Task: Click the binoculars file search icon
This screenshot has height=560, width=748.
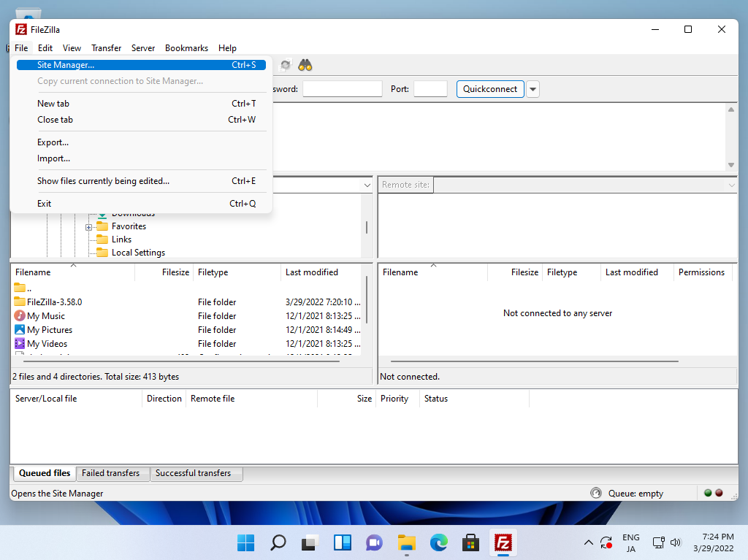Action: pyautogui.click(x=305, y=65)
